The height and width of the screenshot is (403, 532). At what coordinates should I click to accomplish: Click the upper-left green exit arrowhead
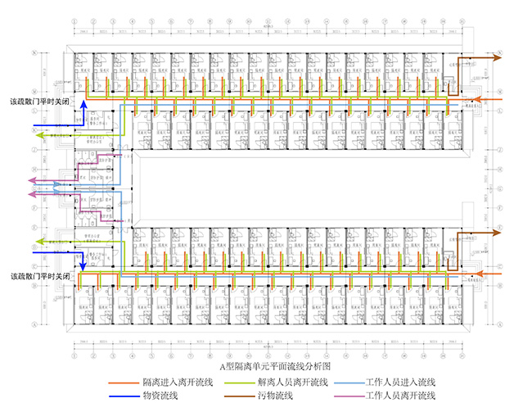tap(37, 134)
